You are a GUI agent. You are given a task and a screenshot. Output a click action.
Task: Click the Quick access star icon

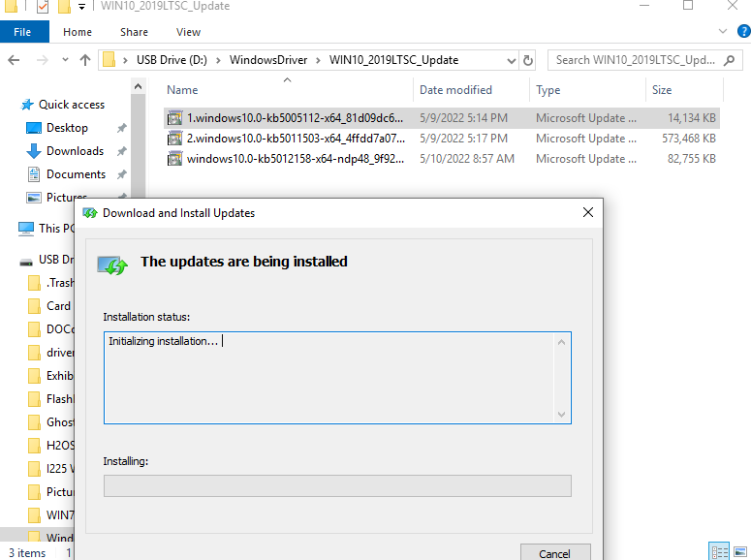click(x=27, y=105)
